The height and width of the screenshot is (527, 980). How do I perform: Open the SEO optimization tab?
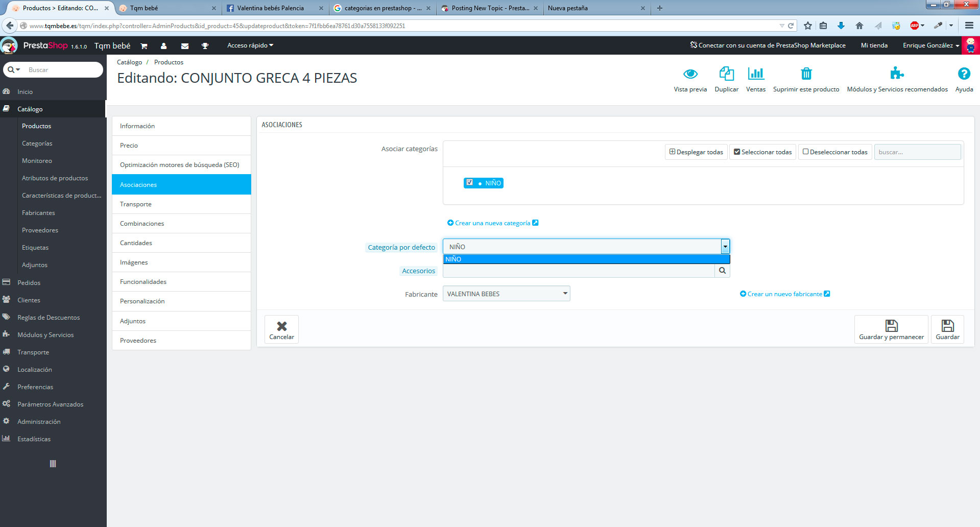click(x=181, y=165)
